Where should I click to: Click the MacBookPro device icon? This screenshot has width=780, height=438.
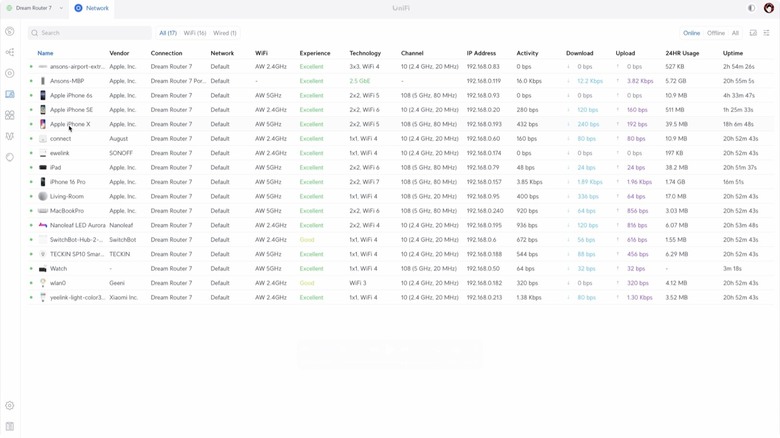click(x=43, y=211)
